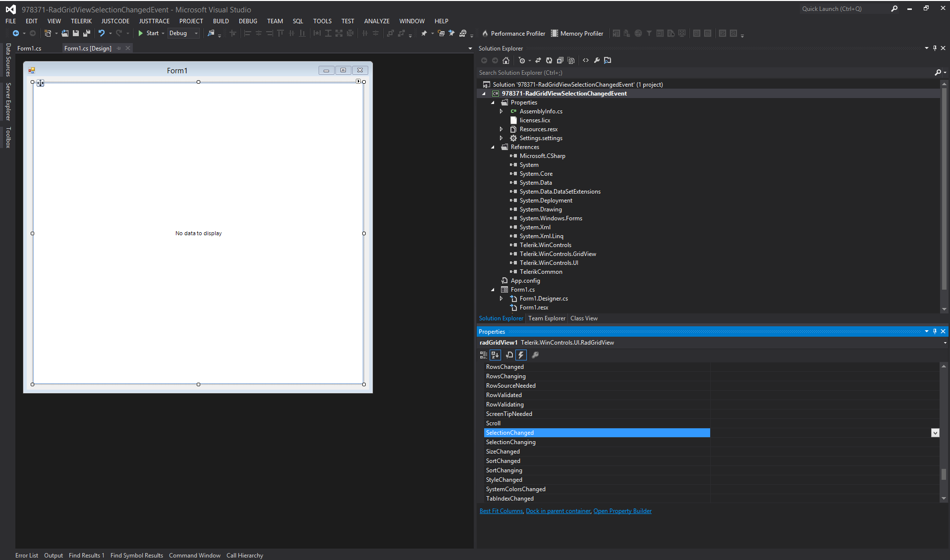Click the Save All toolbar icon
The width and height of the screenshot is (950, 560).
[86, 33]
